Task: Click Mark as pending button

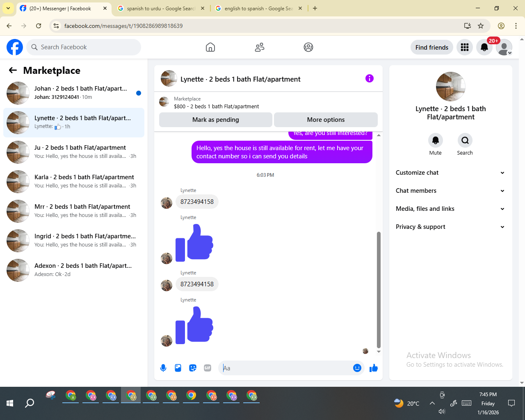Action: click(x=216, y=120)
